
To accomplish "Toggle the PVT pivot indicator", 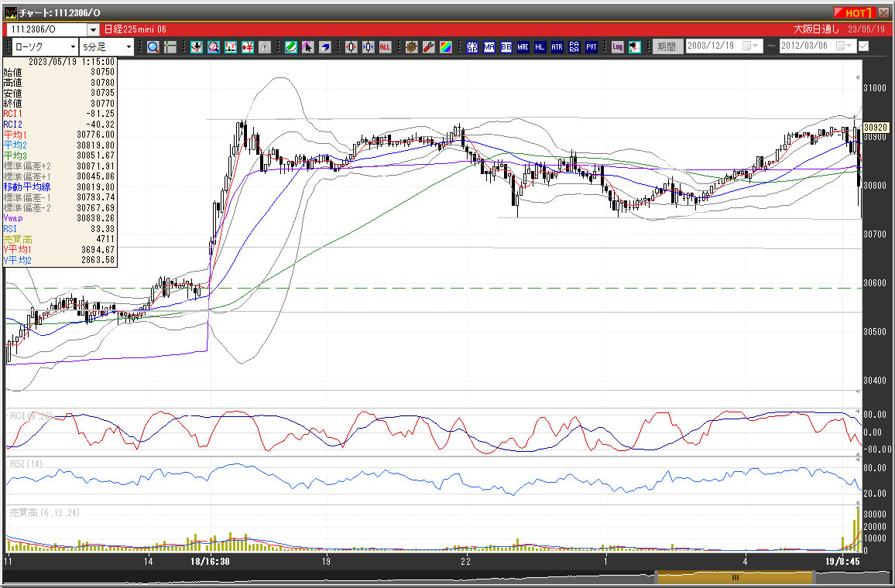I will 592,46.
